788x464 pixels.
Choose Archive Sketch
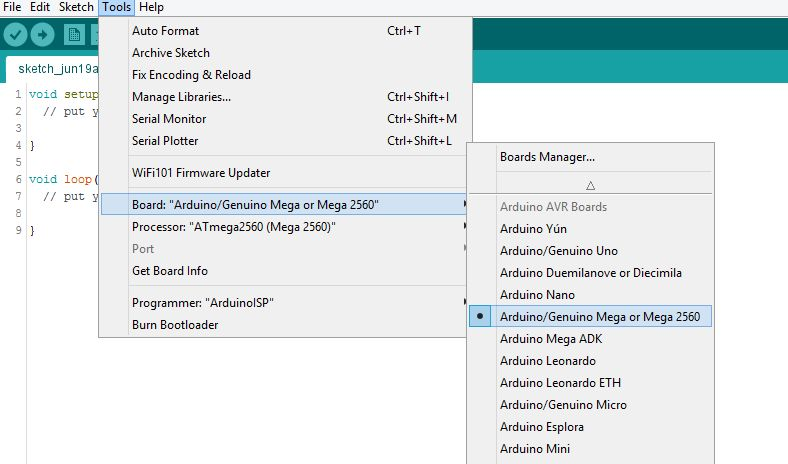pyautogui.click(x=285, y=53)
